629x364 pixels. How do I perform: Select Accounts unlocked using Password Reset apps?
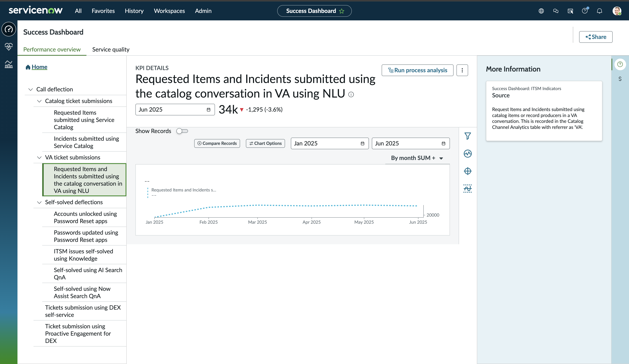84,217
